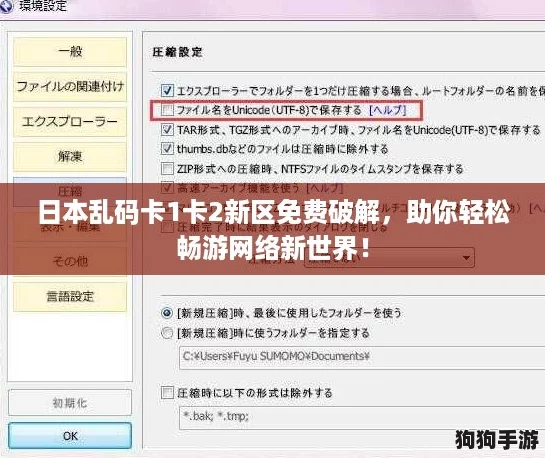Toggle 高速アーカイブ機能を使う checkbox
545x458 pixels.
coord(167,188)
